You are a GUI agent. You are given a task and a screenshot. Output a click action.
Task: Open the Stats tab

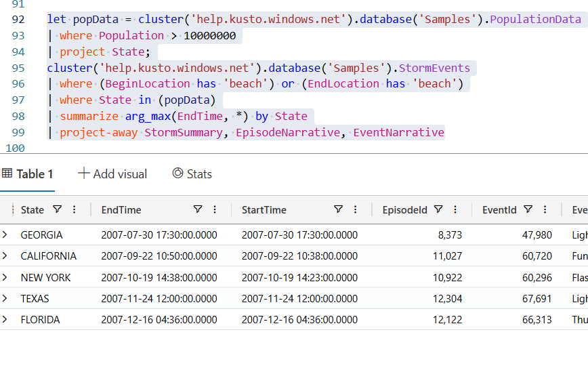[192, 174]
